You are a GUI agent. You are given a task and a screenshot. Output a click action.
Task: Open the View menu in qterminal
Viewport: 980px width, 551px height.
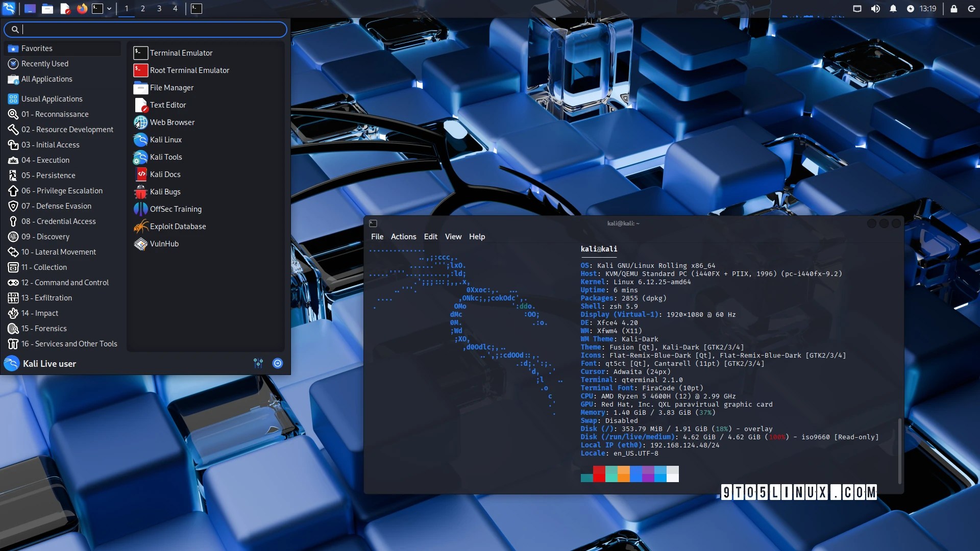[x=453, y=237]
